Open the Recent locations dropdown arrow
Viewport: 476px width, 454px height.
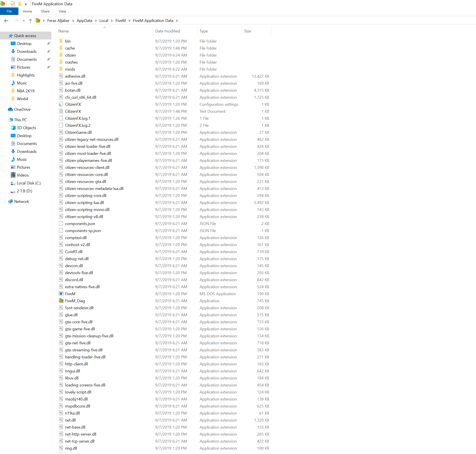[23, 21]
